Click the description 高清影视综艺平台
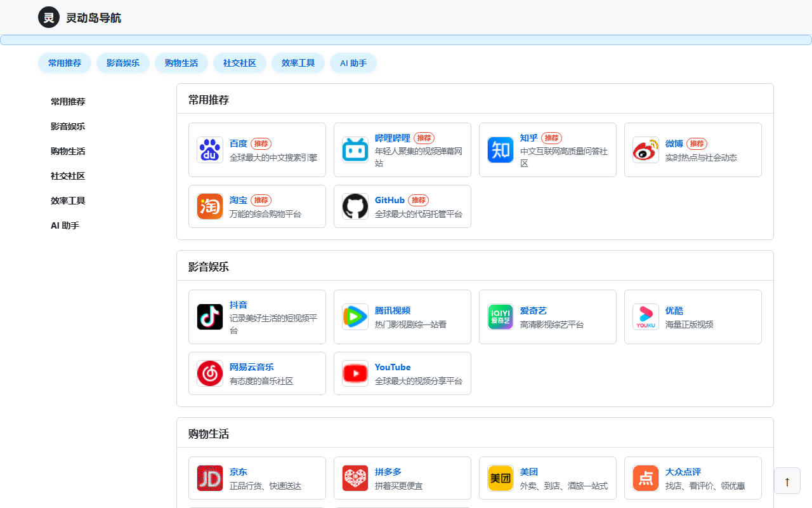Viewport: 812px width, 508px height. tap(552, 324)
